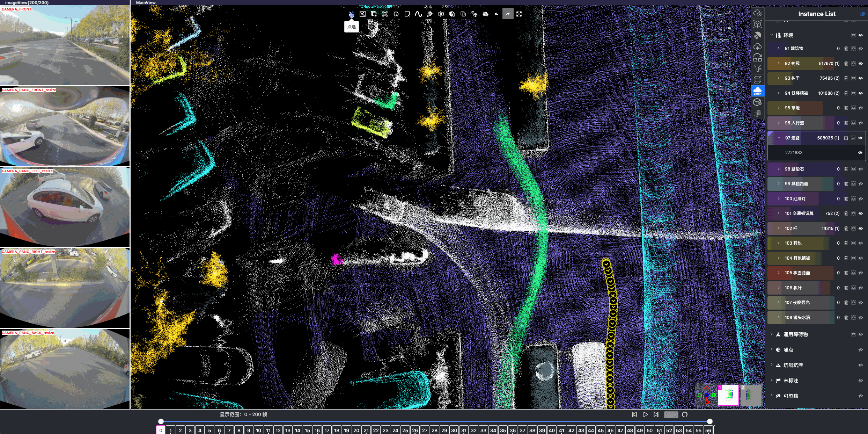Activate the curve line drawing tool
Image resolution: width=868 pixels, height=434 pixels.
click(x=418, y=14)
